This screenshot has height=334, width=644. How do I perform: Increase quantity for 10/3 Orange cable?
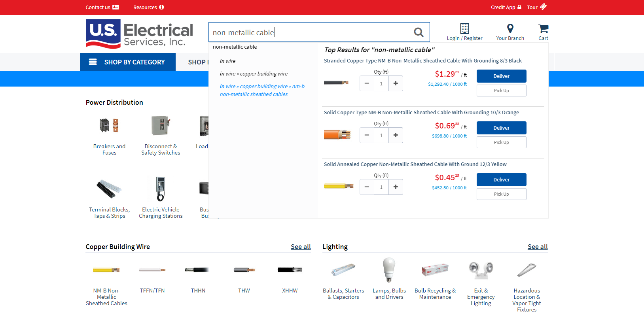pos(396,135)
